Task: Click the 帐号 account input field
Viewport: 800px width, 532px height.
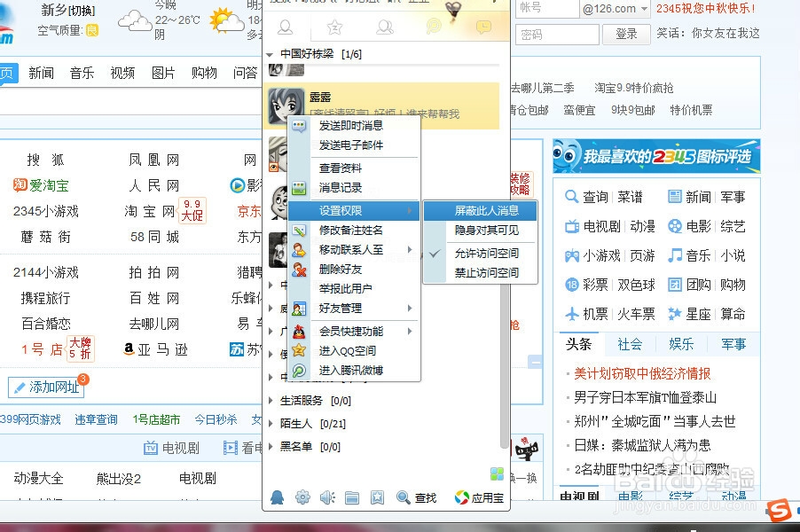Action: point(547,9)
